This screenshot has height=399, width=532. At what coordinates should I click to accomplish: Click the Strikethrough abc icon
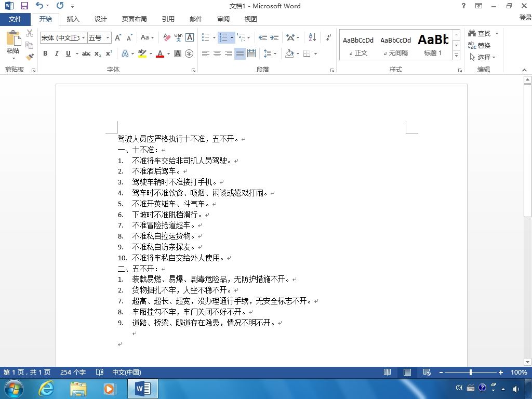tap(86, 54)
